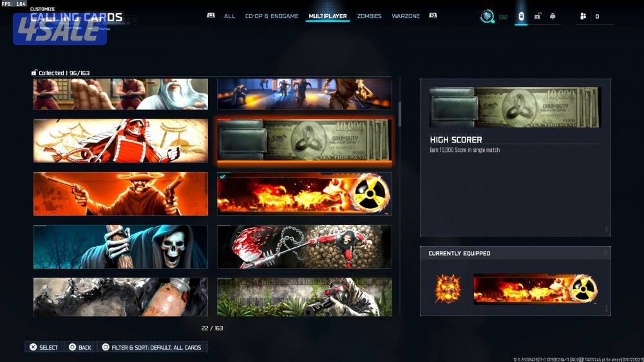Open the player level emblem icon
The height and width of the screenshot is (362, 644).
click(488, 16)
